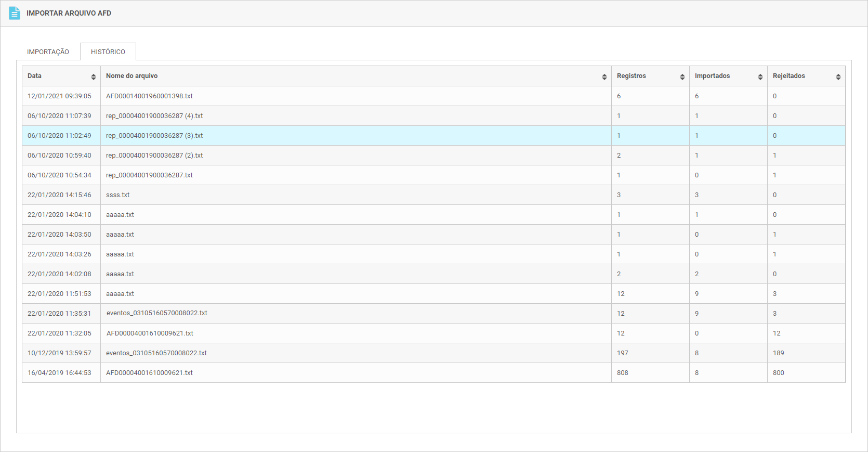Click the AFD document icon in header
The height and width of the screenshot is (452, 868).
coord(15,13)
